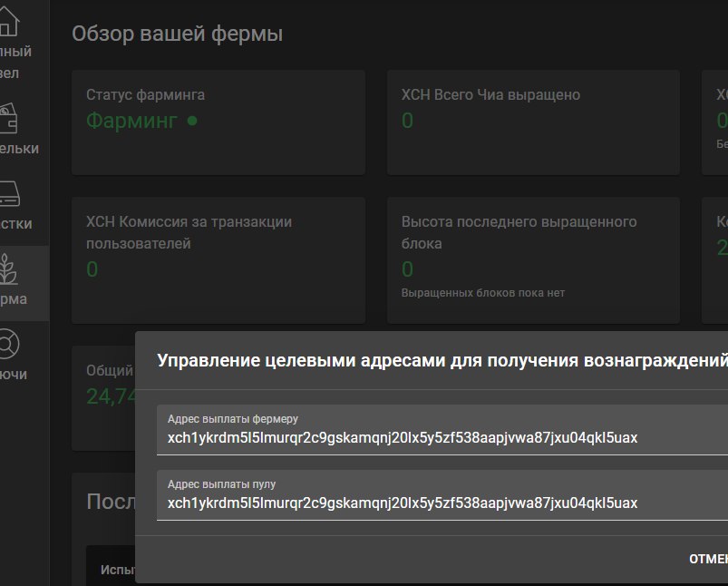
Task: Click zero value under last block height
Action: click(x=407, y=269)
